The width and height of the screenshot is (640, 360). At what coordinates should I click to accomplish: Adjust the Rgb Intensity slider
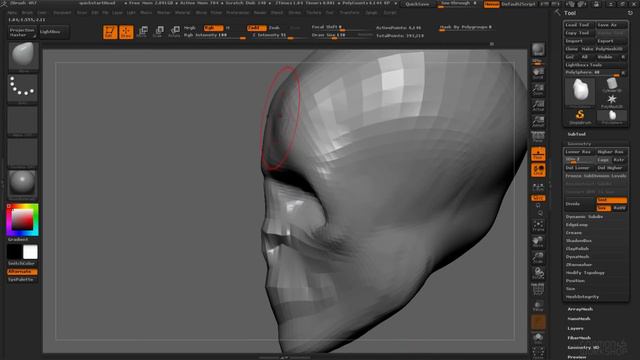(215, 36)
